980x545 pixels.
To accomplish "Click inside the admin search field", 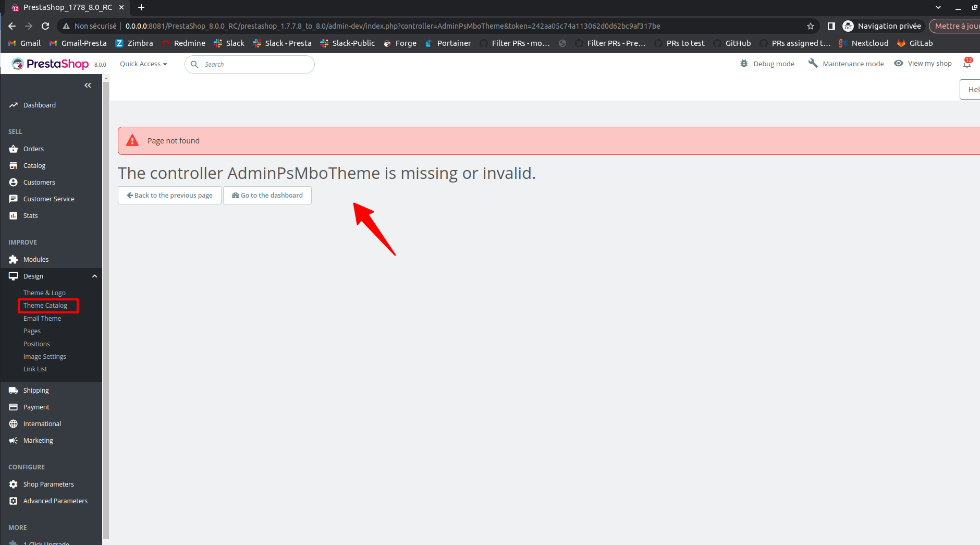I will [249, 64].
